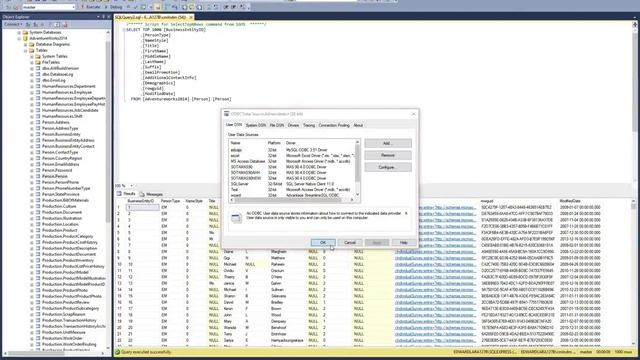The width and height of the screenshot is (640, 360).
Task: Expand the System Tables folder
Action: (31, 56)
